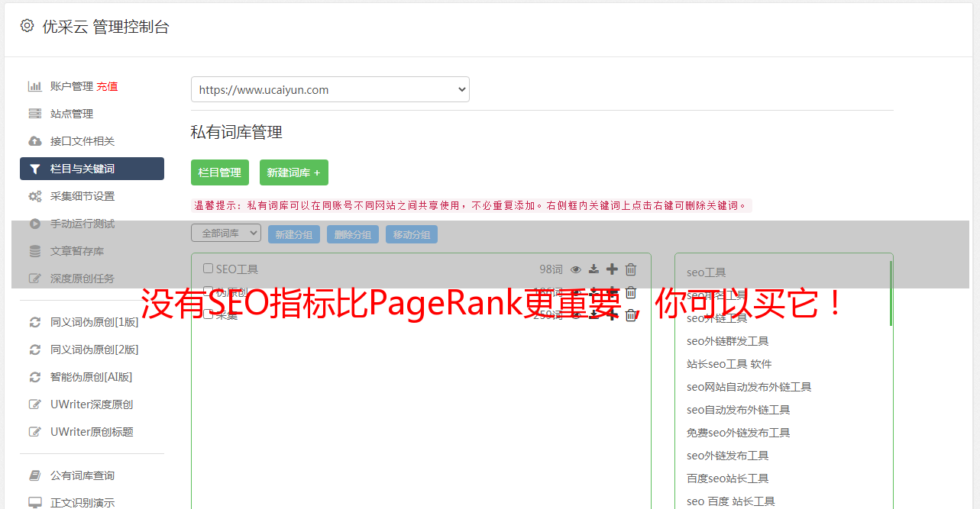Click the 文章暂存库 database icon
The width and height of the screenshot is (980, 509).
35,251
